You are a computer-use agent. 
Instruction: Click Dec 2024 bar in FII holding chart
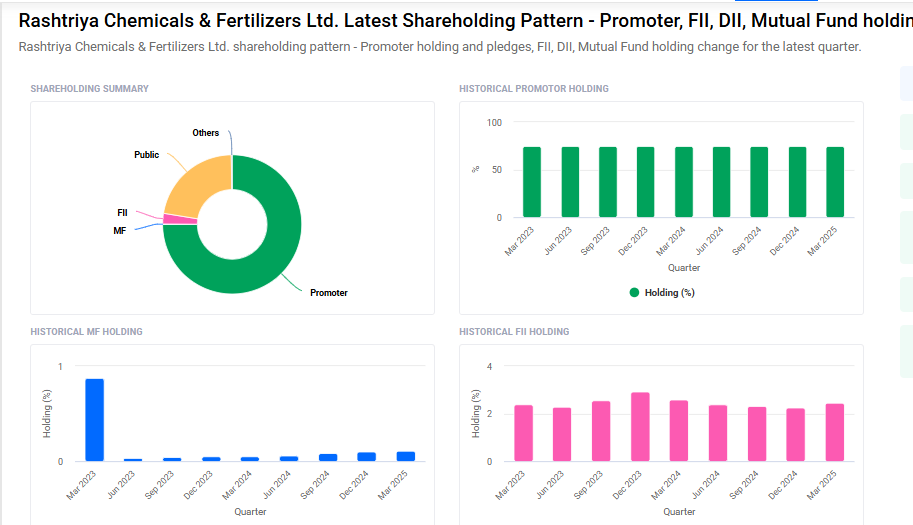[795, 435]
